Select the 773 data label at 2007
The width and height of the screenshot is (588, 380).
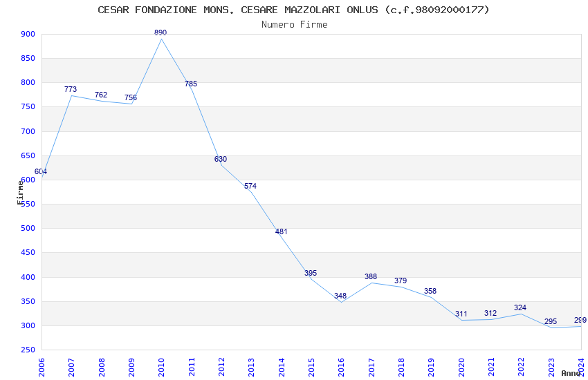click(x=71, y=89)
